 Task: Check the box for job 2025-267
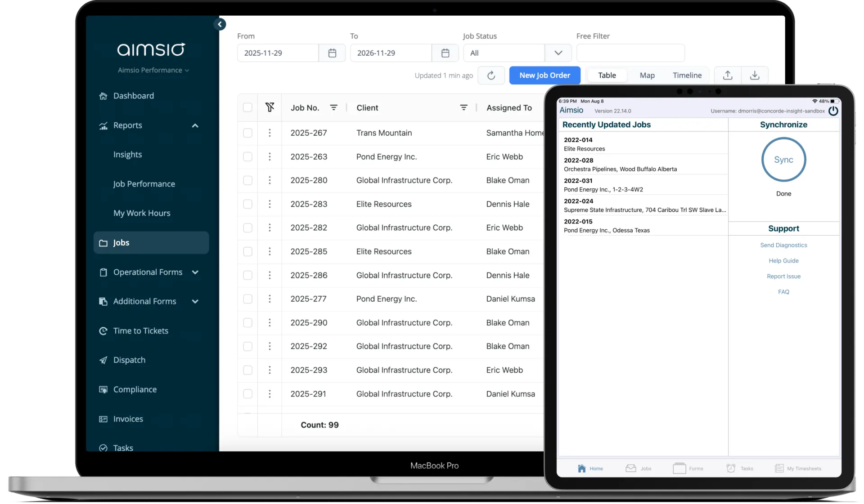247,133
